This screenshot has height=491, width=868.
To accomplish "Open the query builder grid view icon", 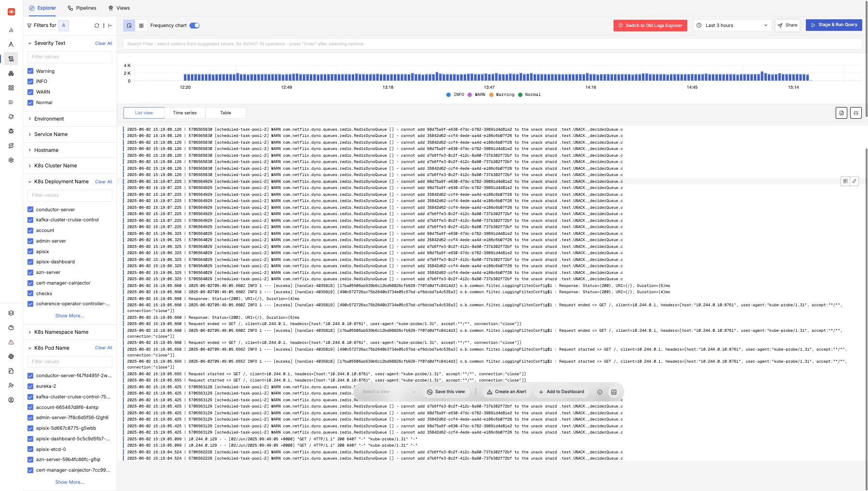I will click(x=141, y=26).
